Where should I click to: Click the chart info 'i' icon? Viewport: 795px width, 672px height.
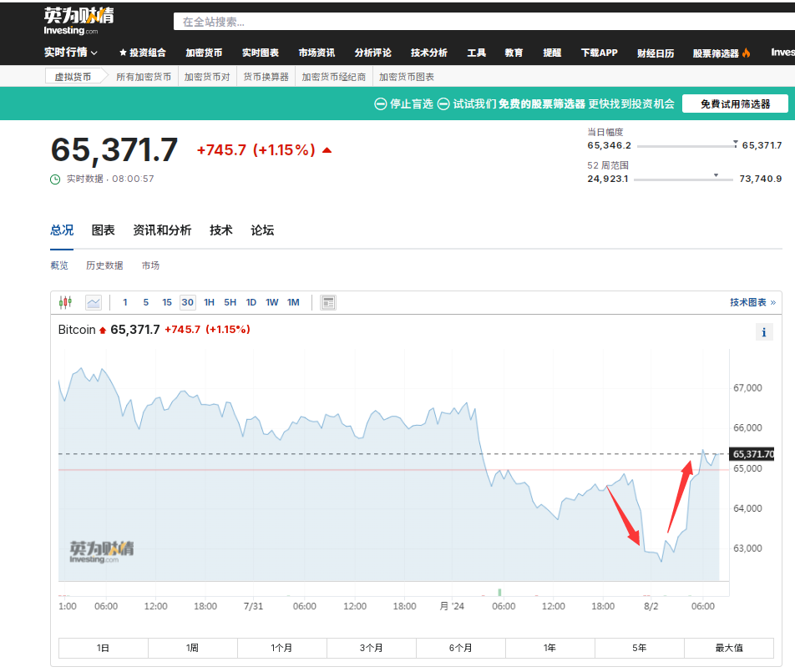[763, 332]
